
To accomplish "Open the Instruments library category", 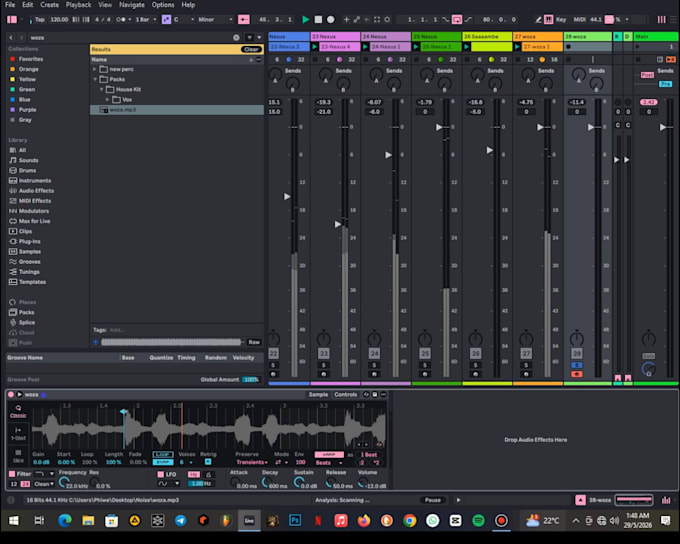I will (x=30, y=180).
